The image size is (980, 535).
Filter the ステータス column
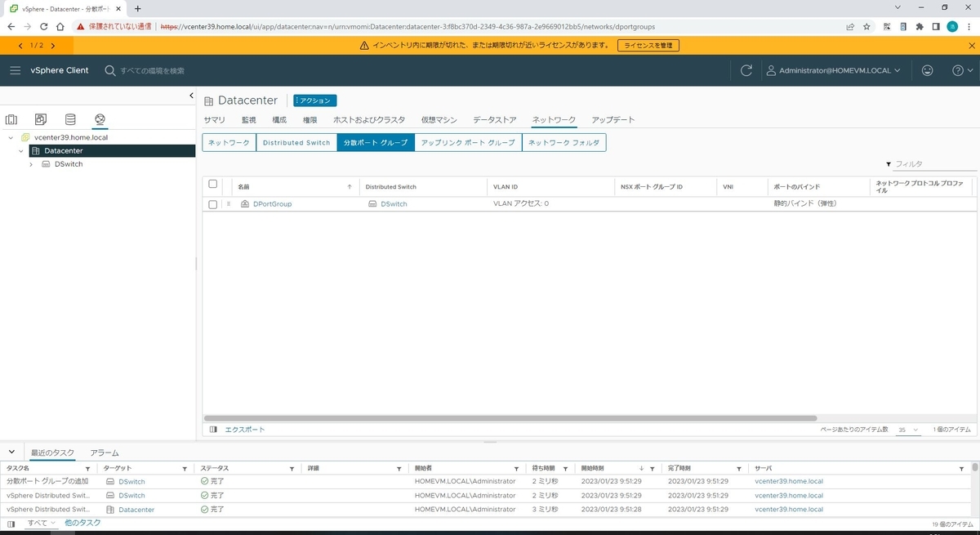click(292, 469)
